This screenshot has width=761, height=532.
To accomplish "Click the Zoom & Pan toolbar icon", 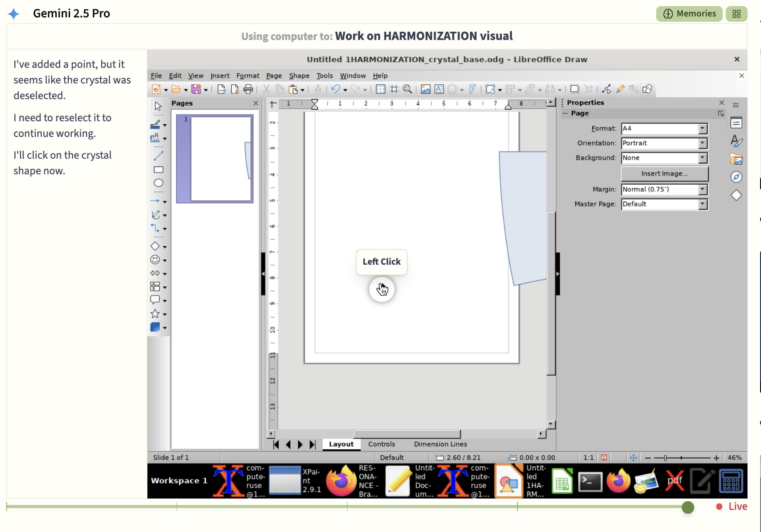I will [x=407, y=90].
